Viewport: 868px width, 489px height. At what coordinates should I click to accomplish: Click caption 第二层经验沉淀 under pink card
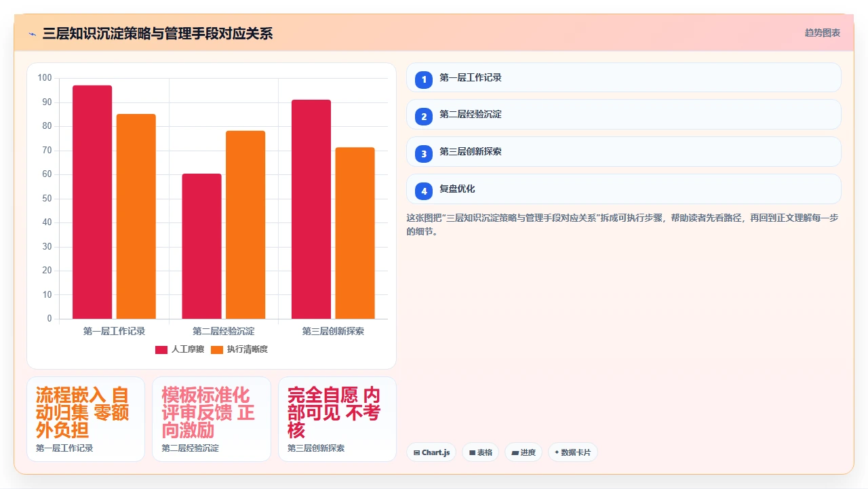tap(190, 448)
